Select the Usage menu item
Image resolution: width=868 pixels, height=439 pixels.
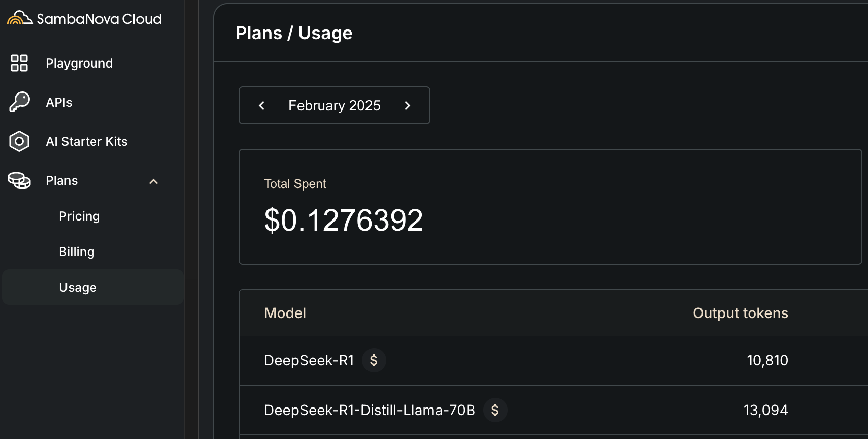click(x=93, y=287)
